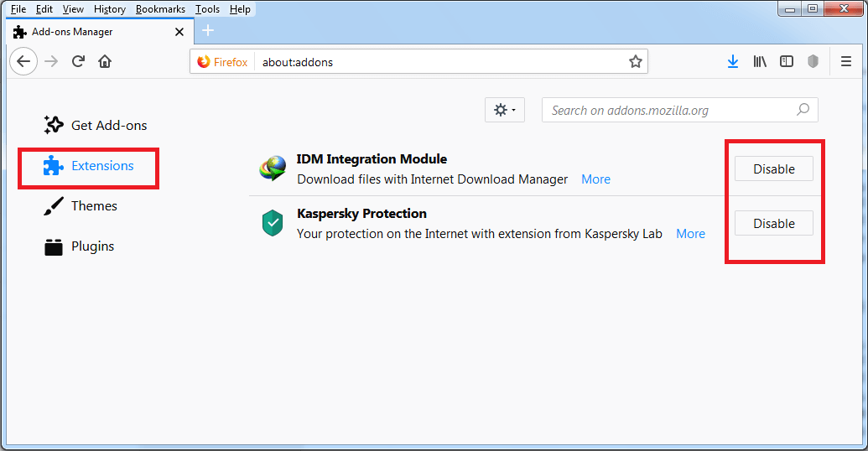Screen dimensions: 868x451
Task: Disable Kaspersky Protection extension
Action: pyautogui.click(x=774, y=223)
